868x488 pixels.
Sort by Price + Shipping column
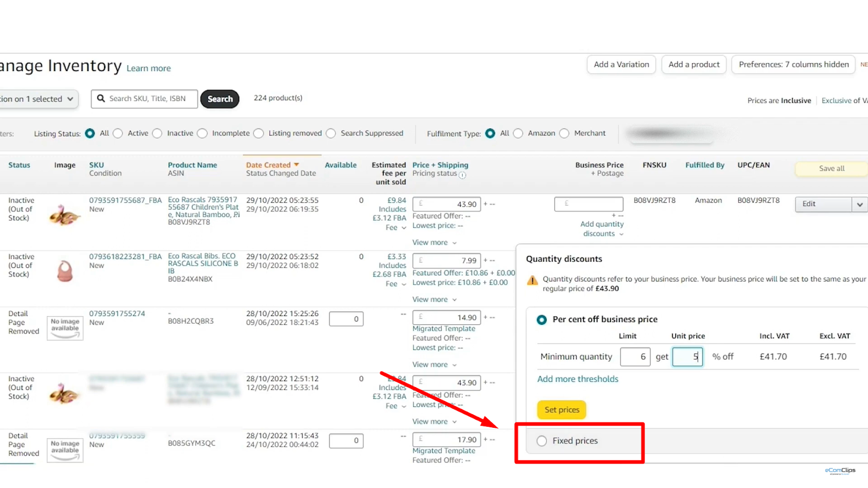tap(441, 165)
